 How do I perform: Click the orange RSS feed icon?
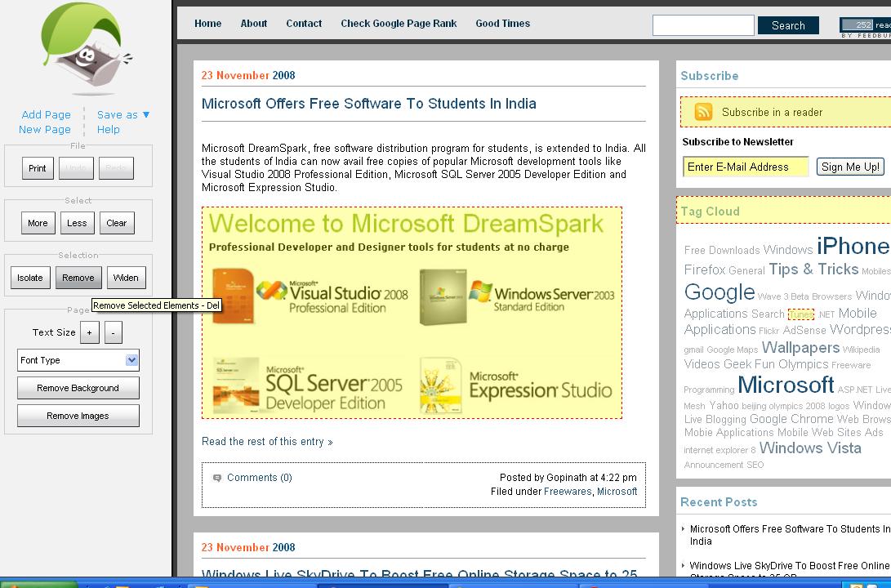click(703, 113)
